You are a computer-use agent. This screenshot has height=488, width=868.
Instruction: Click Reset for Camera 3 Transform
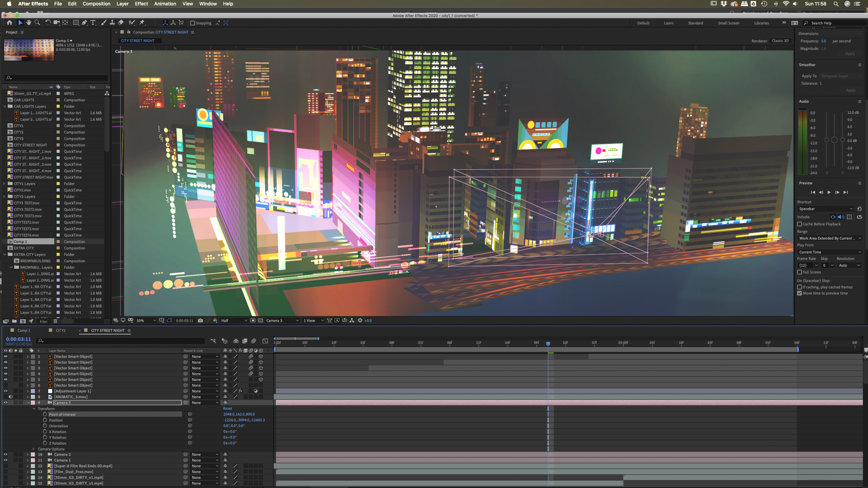227,409
